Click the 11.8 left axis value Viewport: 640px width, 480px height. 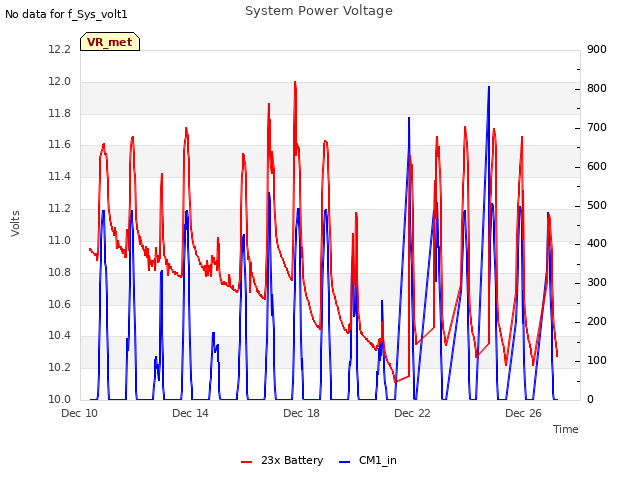60,113
